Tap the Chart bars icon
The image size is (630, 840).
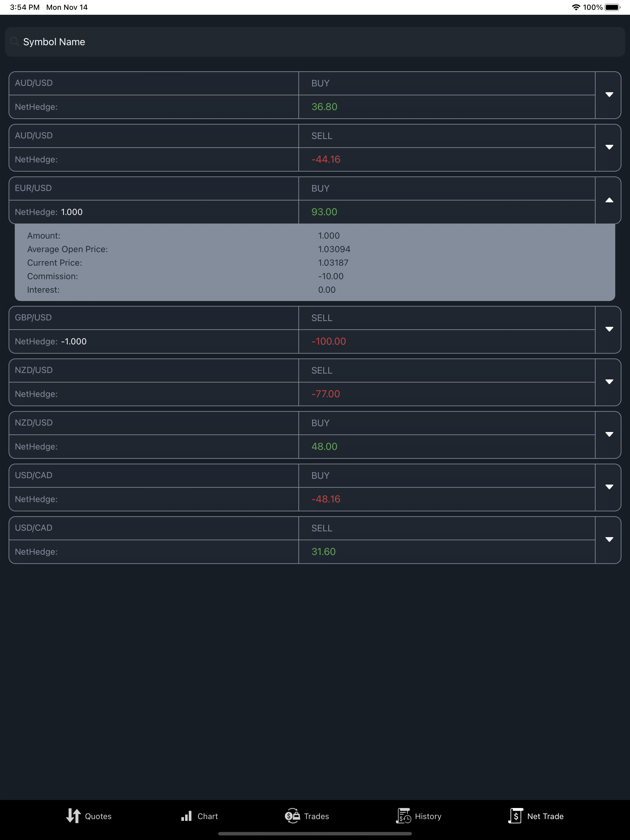[x=186, y=816]
